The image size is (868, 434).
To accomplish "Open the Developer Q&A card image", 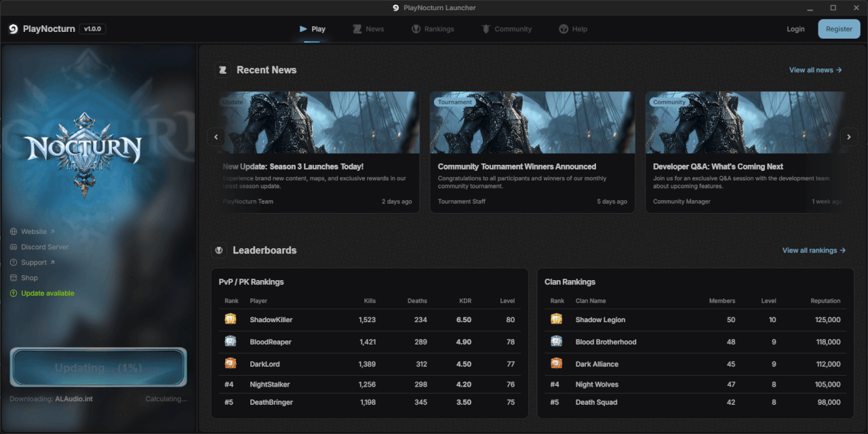I will click(746, 123).
